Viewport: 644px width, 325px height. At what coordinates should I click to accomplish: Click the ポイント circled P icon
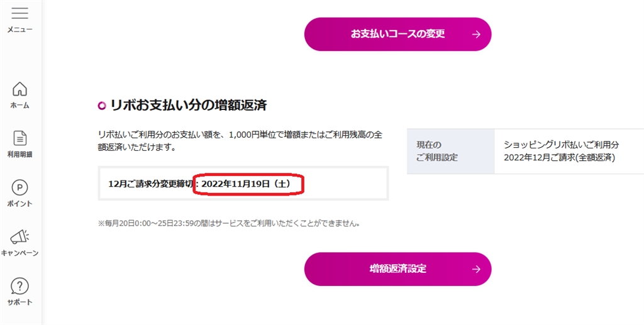point(20,187)
